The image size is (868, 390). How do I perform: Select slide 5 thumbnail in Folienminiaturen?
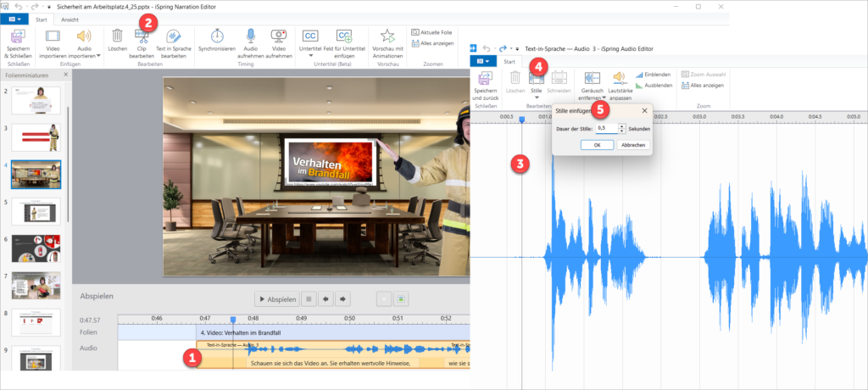coord(35,210)
